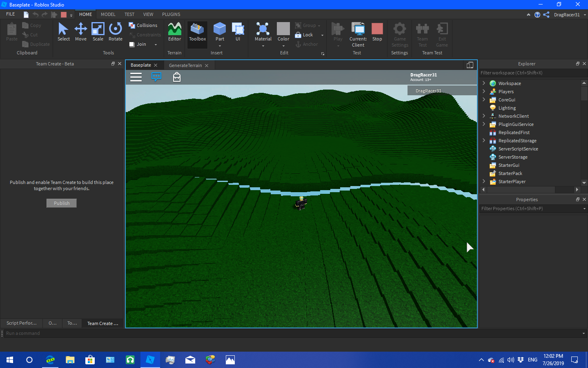Switch to the GenerateTerrain tab
Screen dimensions: 588x368
pyautogui.click(x=185, y=65)
